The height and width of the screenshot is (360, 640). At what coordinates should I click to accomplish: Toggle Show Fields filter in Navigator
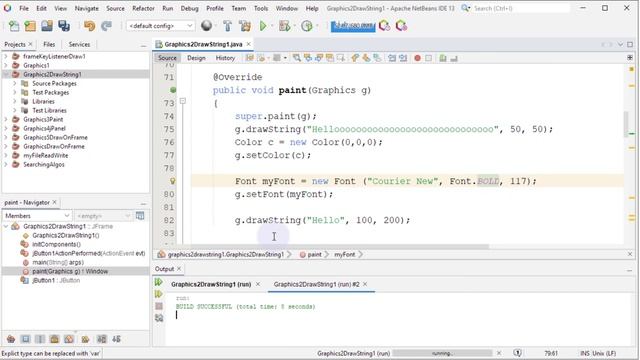(25, 339)
